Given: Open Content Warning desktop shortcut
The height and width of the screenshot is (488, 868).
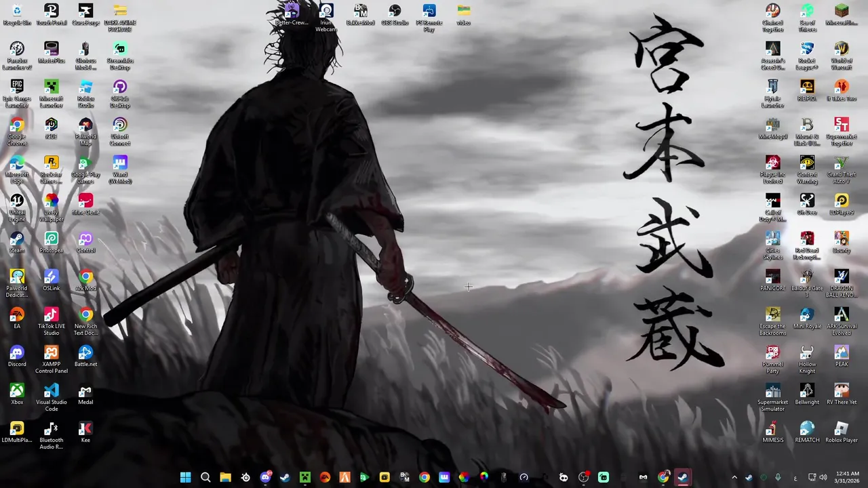Looking at the screenshot, I should 807,170.
